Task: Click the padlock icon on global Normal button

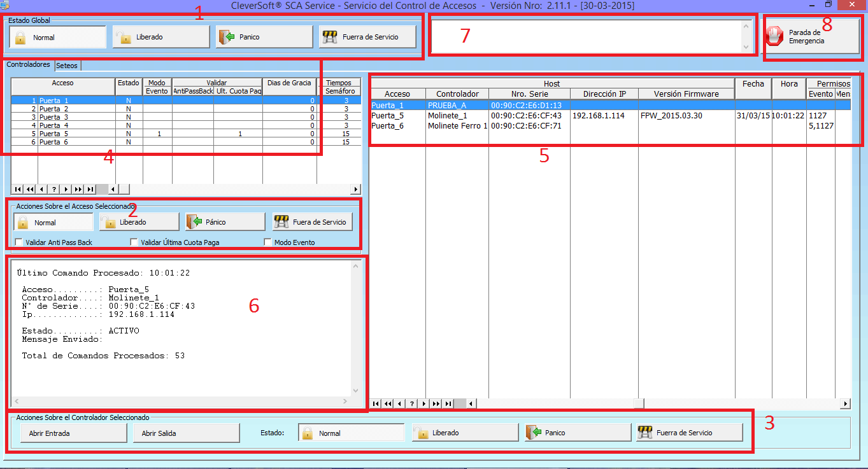Action: coord(20,38)
